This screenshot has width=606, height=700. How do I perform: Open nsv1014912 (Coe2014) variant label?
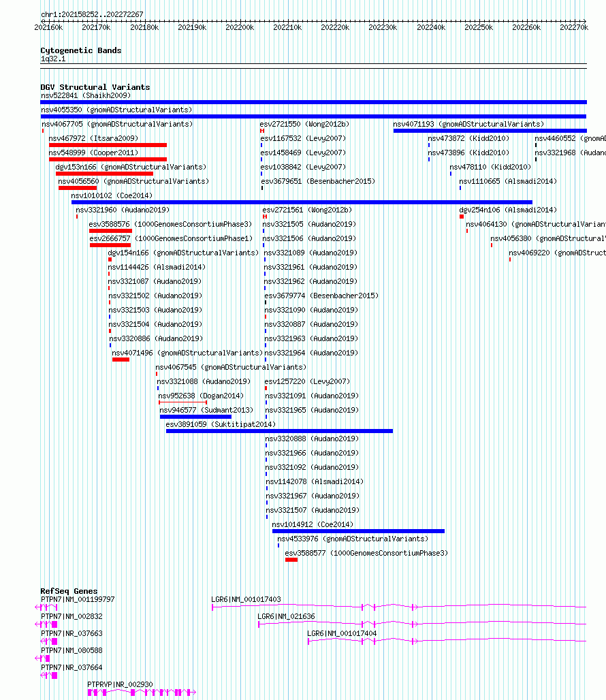tap(313, 524)
